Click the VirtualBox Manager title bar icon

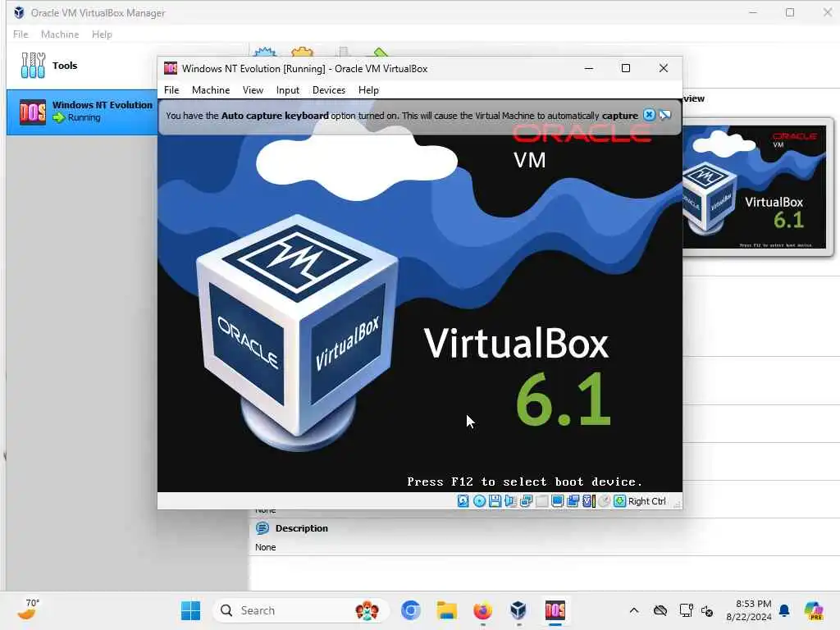point(19,12)
